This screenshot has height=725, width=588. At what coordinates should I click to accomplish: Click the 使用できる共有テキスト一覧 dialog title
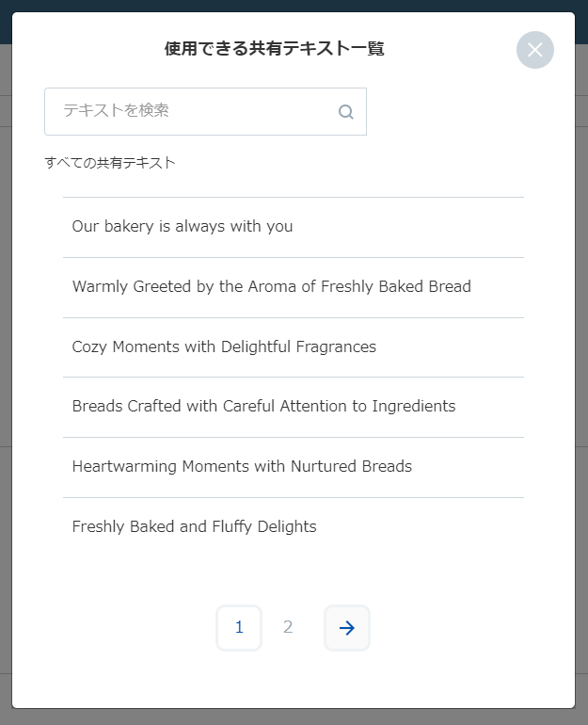[x=274, y=49]
